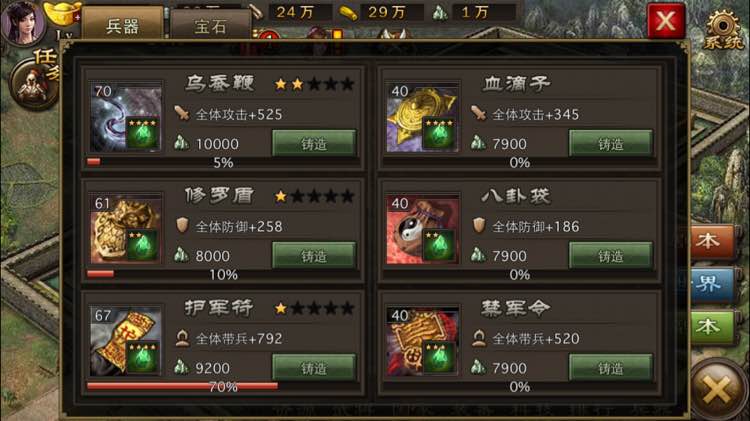This screenshot has width=750, height=421.
Task: Switch to the 兵器 tab
Action: [122, 25]
